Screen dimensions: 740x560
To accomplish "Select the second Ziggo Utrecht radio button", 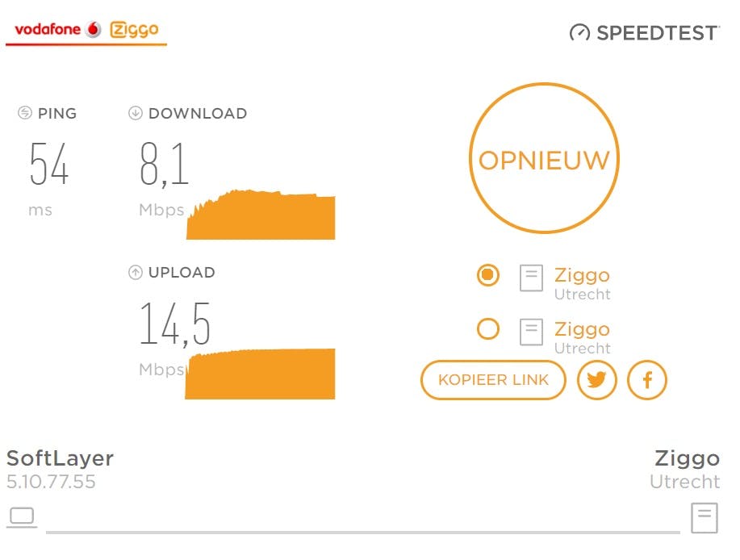I will (488, 329).
